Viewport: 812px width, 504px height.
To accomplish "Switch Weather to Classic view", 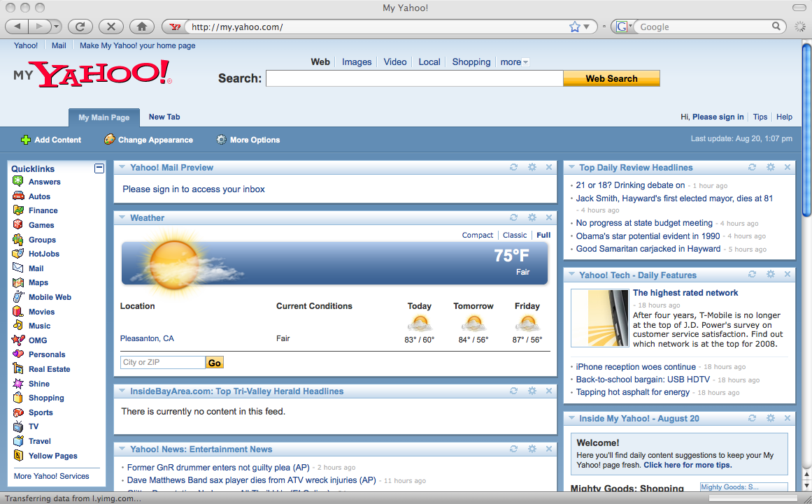I will tap(515, 235).
